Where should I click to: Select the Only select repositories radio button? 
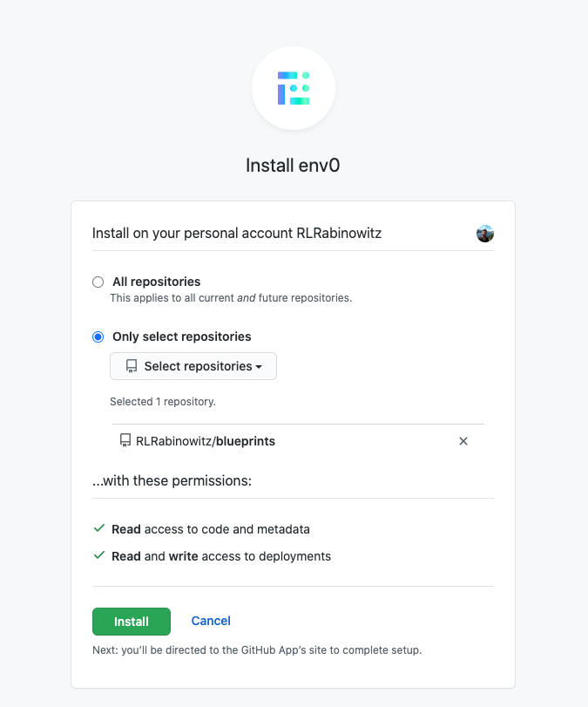tap(97, 337)
